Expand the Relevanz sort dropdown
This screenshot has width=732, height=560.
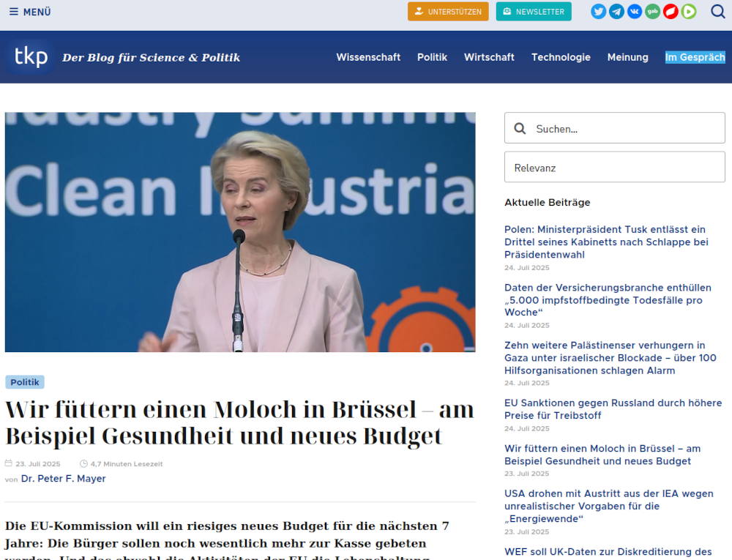[x=614, y=168]
